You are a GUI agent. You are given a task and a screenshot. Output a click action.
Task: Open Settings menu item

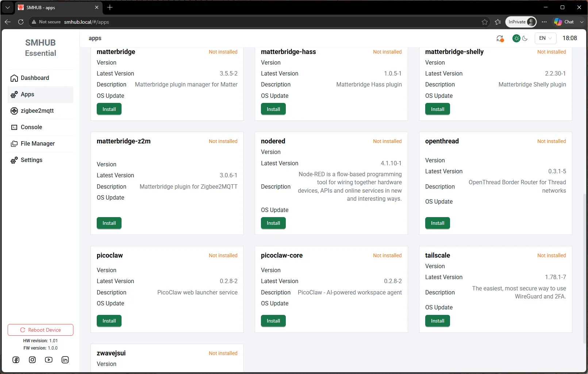tap(41, 160)
